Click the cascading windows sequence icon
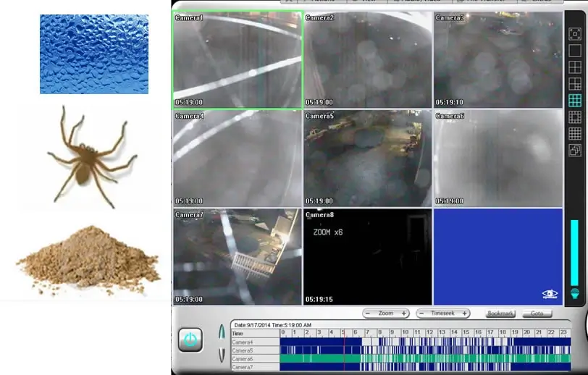 click(x=575, y=151)
